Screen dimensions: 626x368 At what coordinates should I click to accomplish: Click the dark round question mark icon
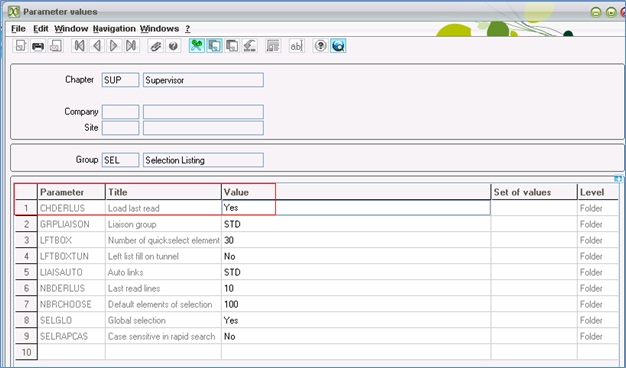[x=173, y=46]
